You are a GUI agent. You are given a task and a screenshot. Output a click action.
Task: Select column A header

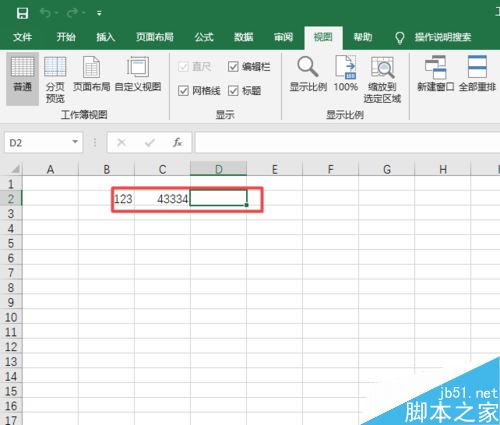pyautogui.click(x=50, y=169)
